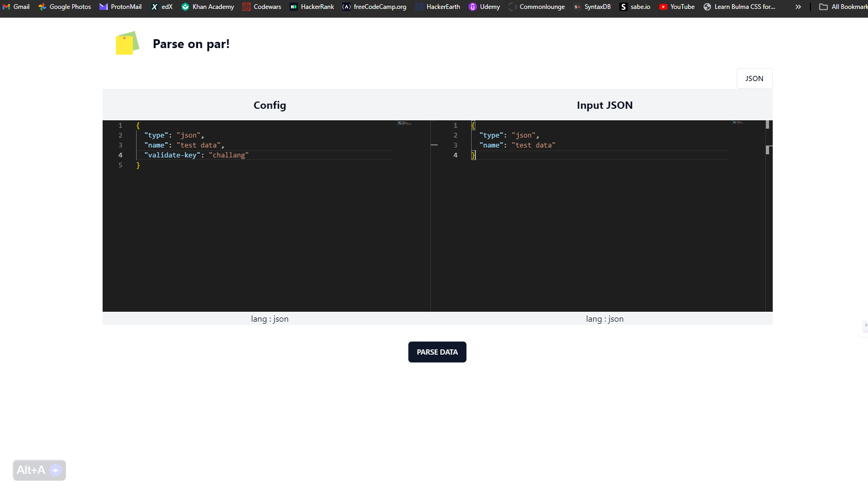
Task: Open the YouTube bookmark
Action: tap(677, 7)
